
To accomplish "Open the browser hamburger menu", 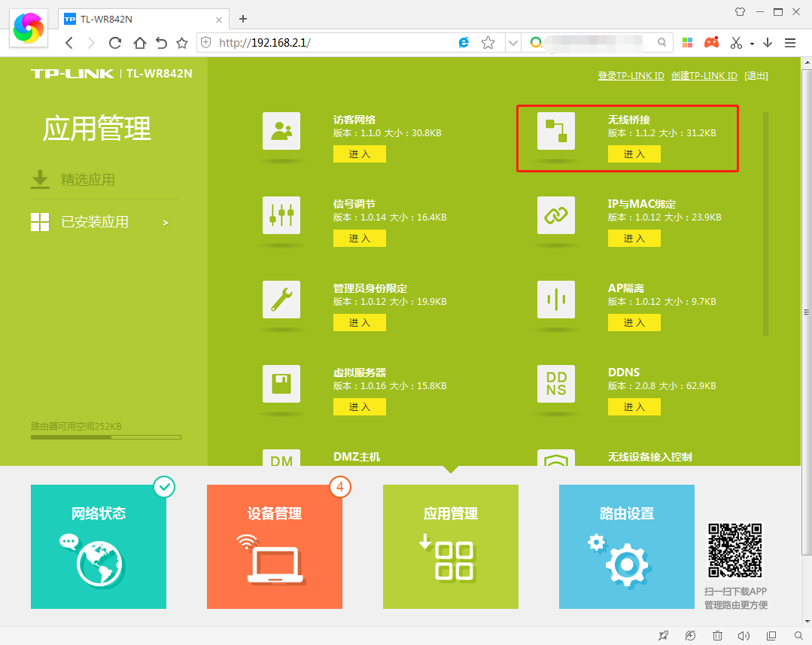I will point(789,43).
